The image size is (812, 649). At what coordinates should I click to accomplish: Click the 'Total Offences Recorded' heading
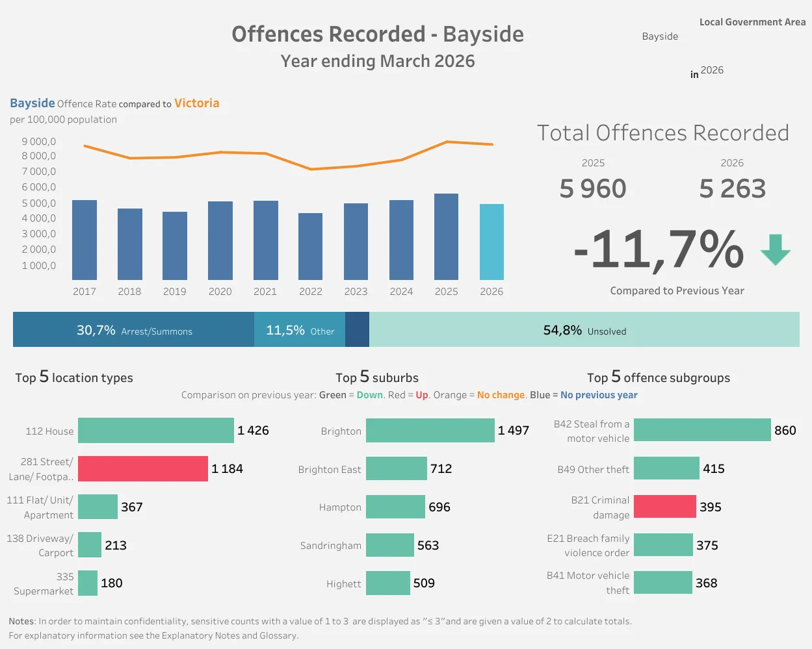coord(663,133)
